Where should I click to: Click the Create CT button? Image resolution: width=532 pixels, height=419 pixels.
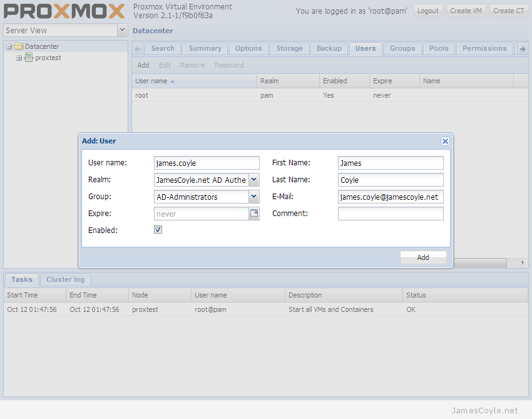509,11
